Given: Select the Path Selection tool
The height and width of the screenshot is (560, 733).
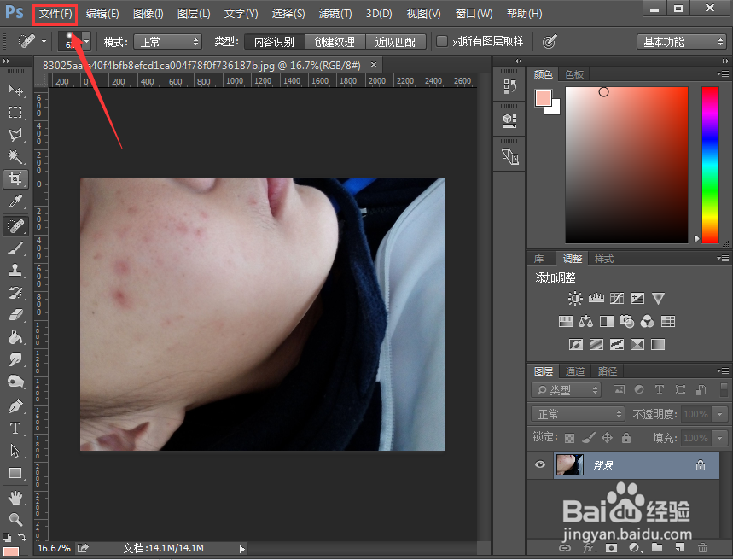Looking at the screenshot, I should coord(15,451).
